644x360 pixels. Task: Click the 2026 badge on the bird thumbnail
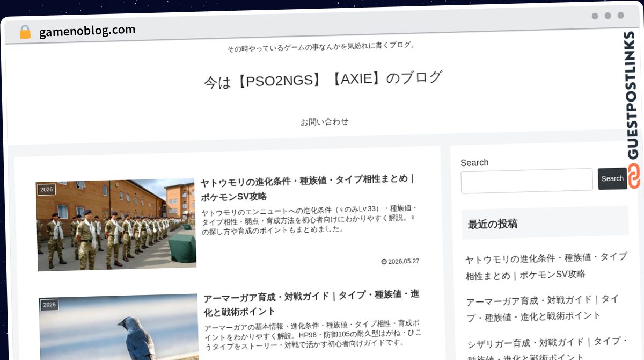49,305
